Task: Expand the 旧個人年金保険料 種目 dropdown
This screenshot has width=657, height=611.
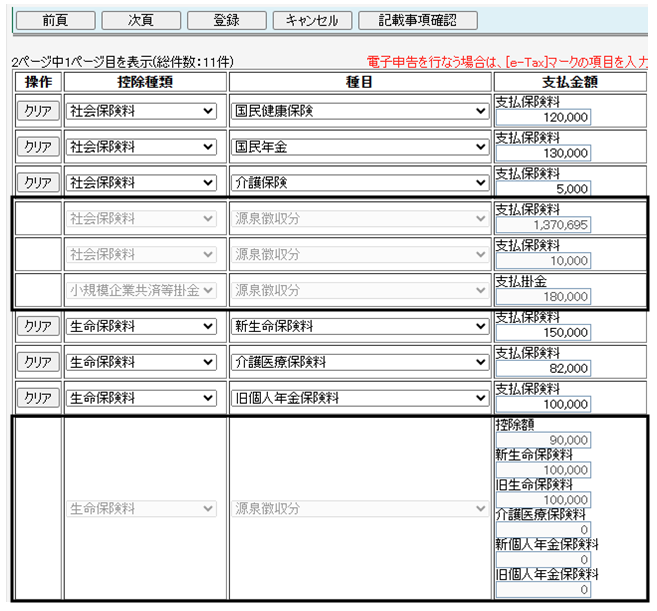Action: pos(360,398)
